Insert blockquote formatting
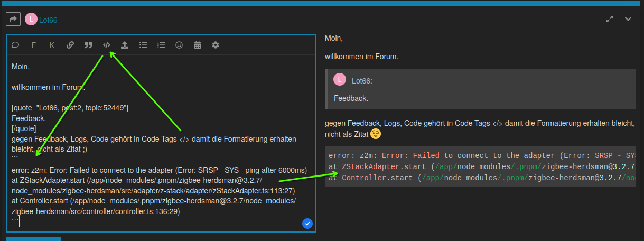644x241 pixels. [88, 45]
